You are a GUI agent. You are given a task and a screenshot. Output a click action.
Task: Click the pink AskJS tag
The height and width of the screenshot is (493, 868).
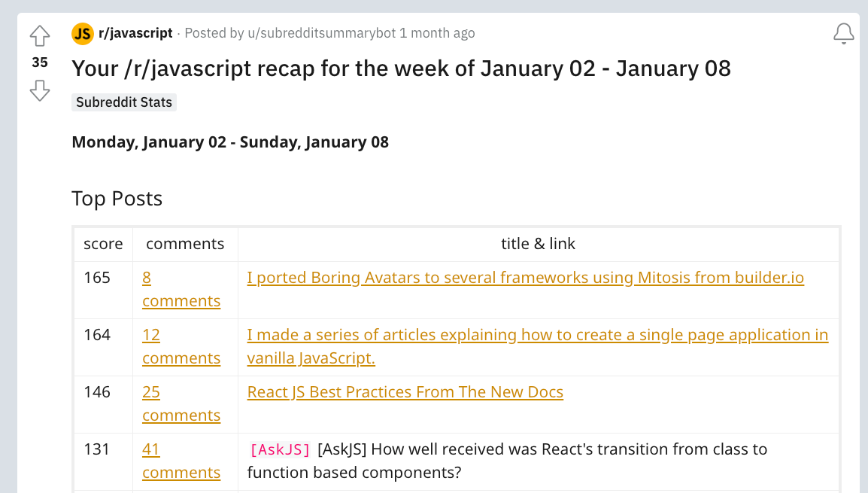(x=279, y=450)
